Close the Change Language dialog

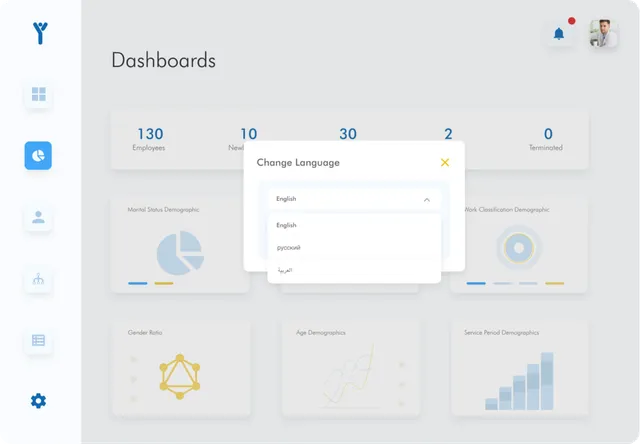445,162
